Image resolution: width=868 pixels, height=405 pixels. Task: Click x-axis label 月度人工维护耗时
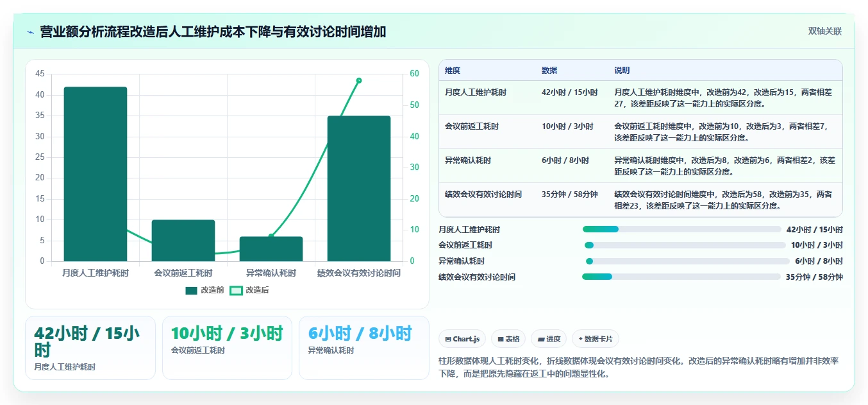pyautogui.click(x=96, y=273)
